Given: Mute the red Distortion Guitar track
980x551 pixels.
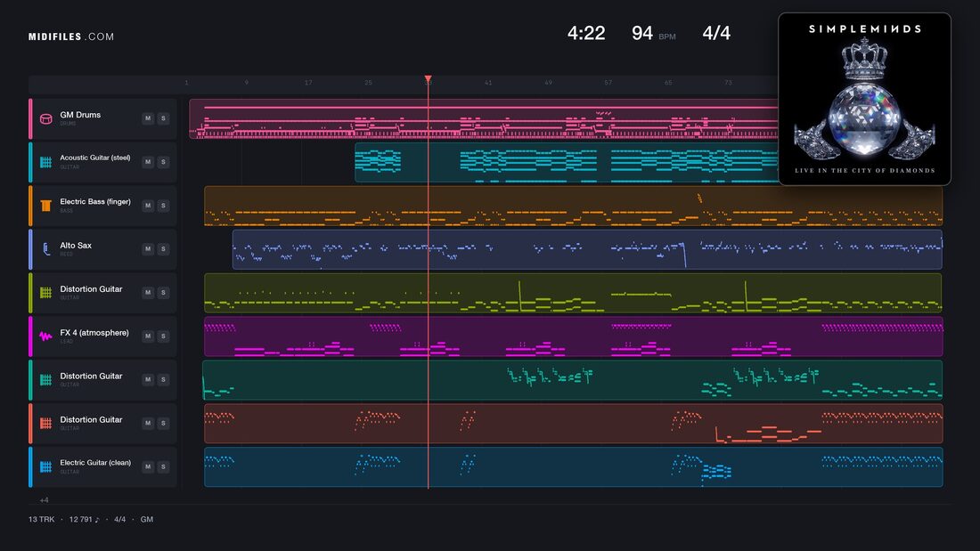Looking at the screenshot, I should 148,423.
